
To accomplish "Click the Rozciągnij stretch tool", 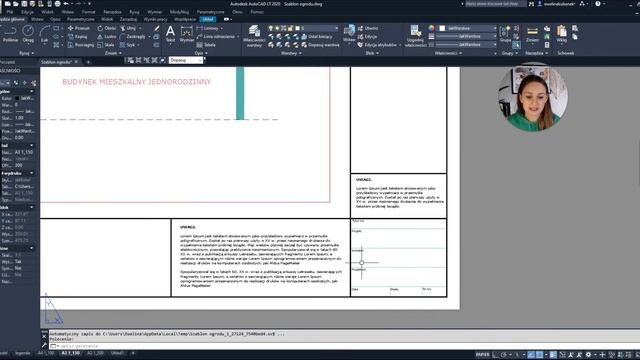I will pos(81,45).
